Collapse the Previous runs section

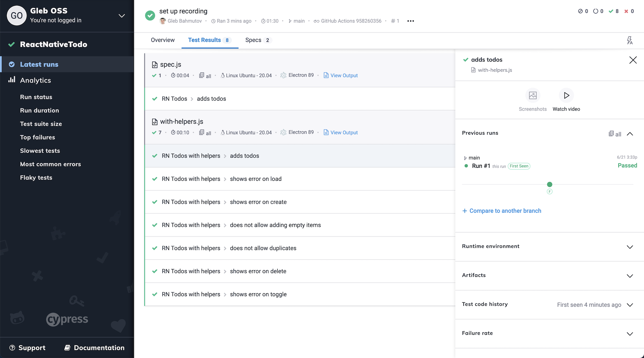pyautogui.click(x=630, y=134)
